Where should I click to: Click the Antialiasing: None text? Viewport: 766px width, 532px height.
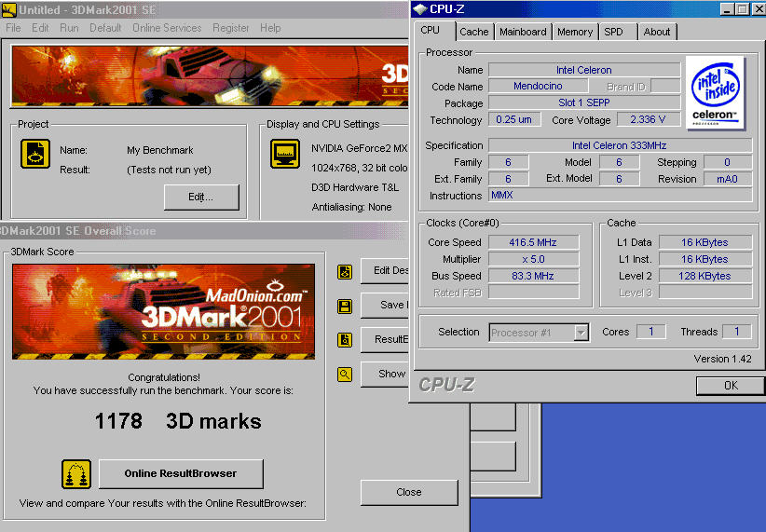pyautogui.click(x=351, y=207)
